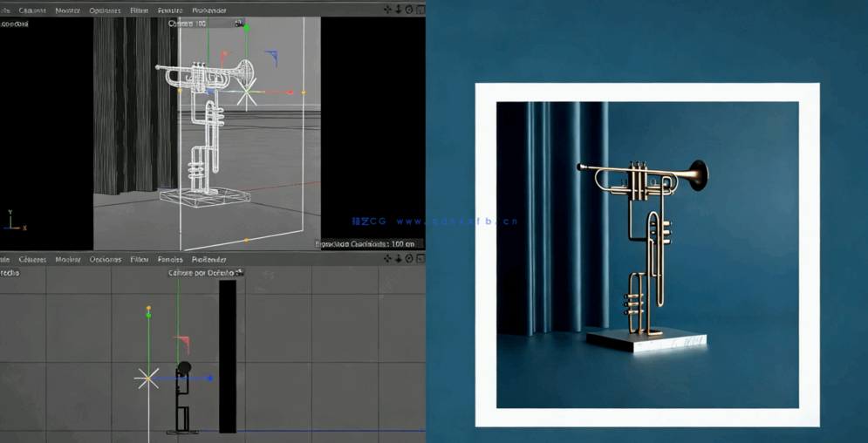Click the camera icon beside 'Cámara por Defecto'
Screen dimensions: 868x443
tap(240, 273)
